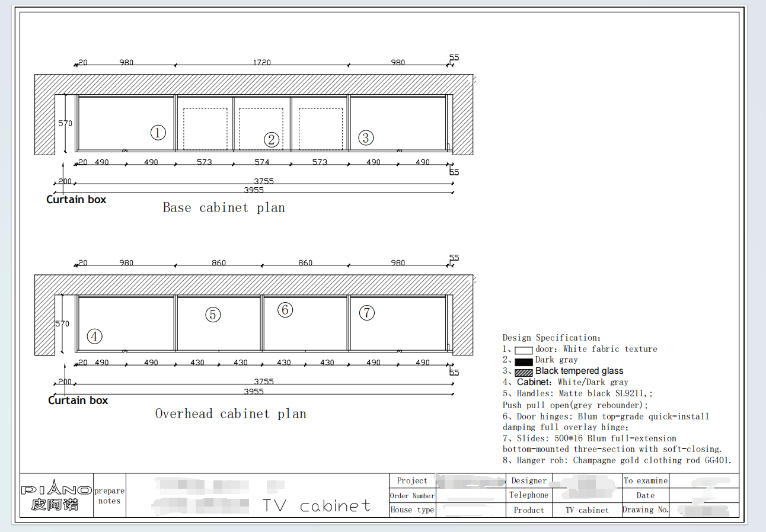Image resolution: width=766 pixels, height=532 pixels.
Task: Click the 'prepare notes' cell in title block
Action: tap(110, 496)
